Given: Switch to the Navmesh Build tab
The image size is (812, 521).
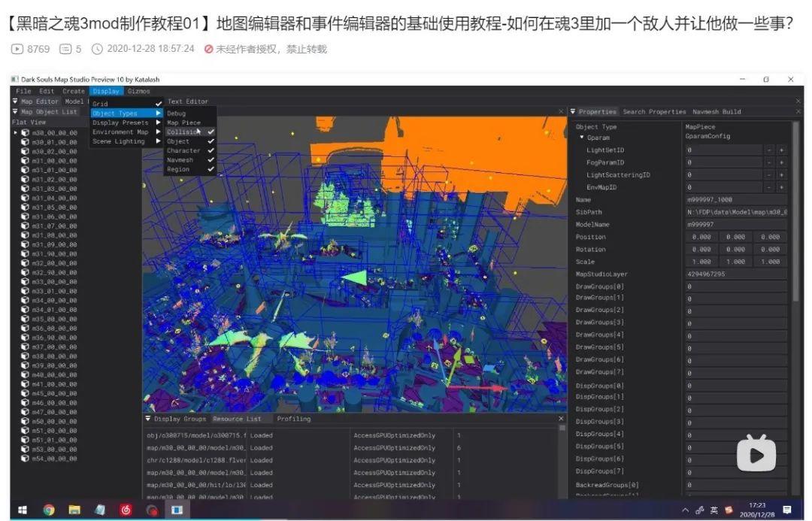Looking at the screenshot, I should (717, 112).
